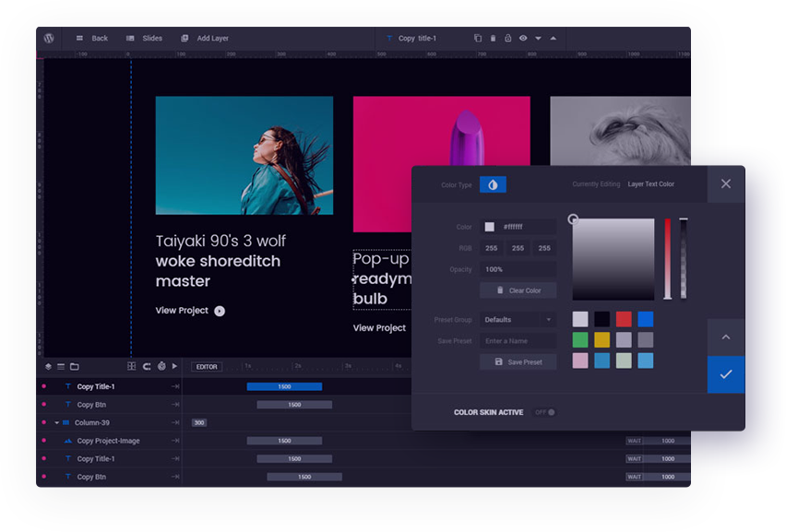Image resolution: width=786 pixels, height=532 pixels.
Task: Pick the red preset color swatch
Action: point(624,319)
